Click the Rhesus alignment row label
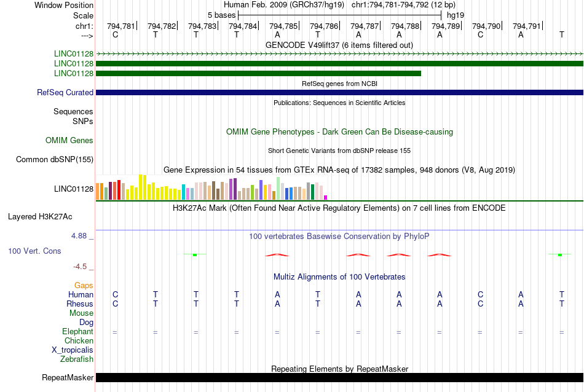Viewport: 584px width, 392px height. [x=80, y=304]
